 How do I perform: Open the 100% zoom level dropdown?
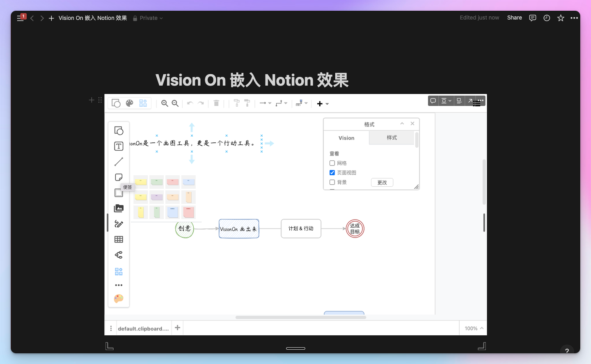click(472, 328)
